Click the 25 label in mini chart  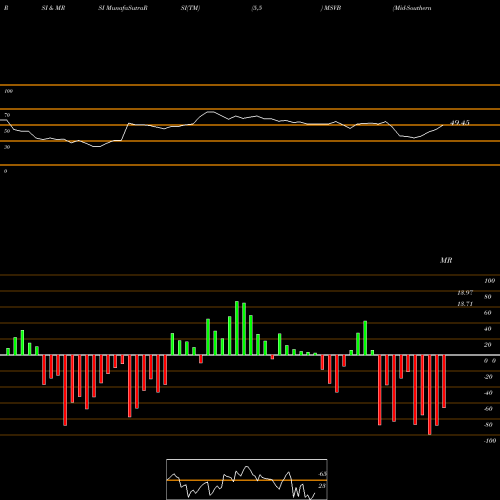[x=322, y=486]
